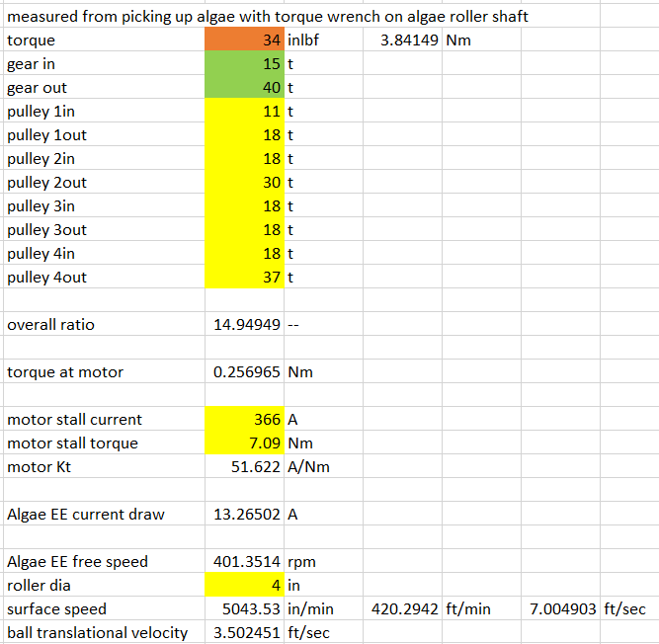
Task: Click the 'pulley 1in' label cell
Action: (x=104, y=112)
